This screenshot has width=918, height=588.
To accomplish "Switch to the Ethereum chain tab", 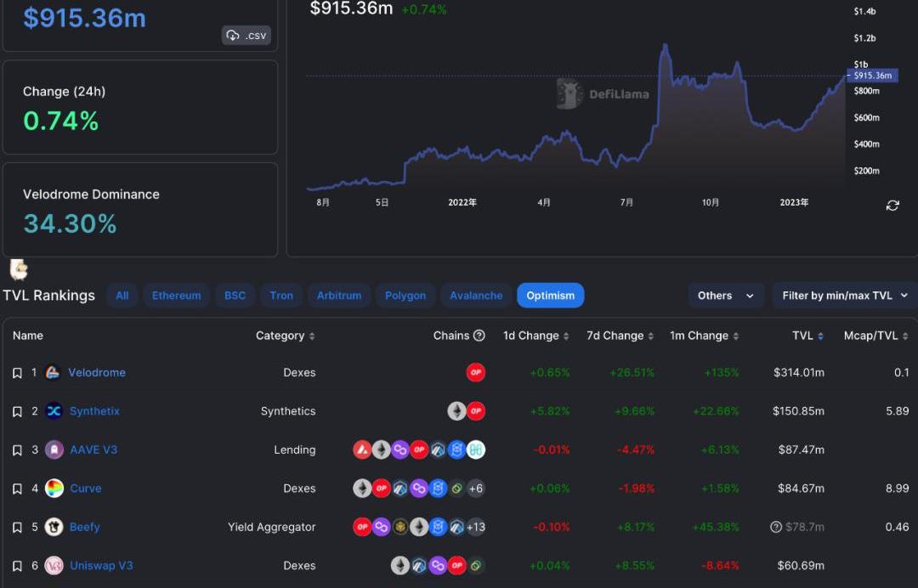I will tap(176, 296).
